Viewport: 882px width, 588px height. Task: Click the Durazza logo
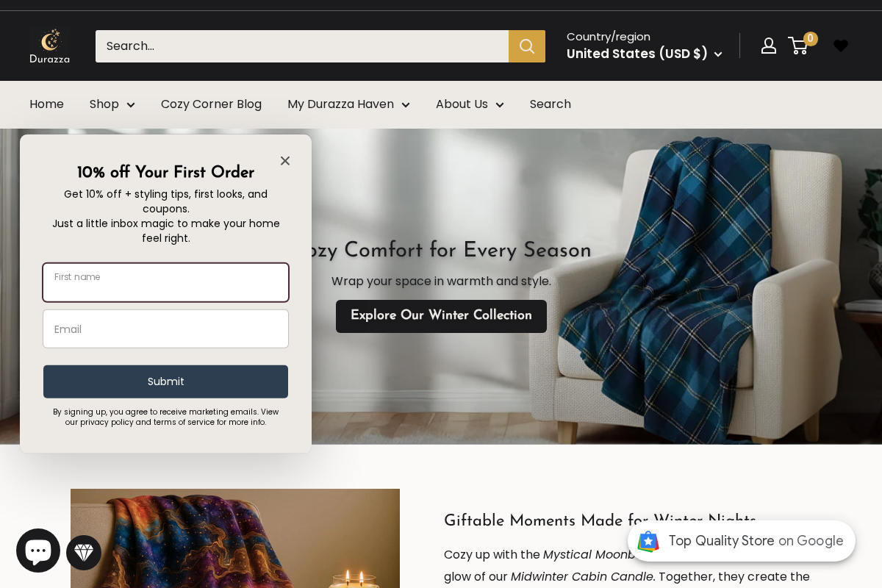coord(50,46)
